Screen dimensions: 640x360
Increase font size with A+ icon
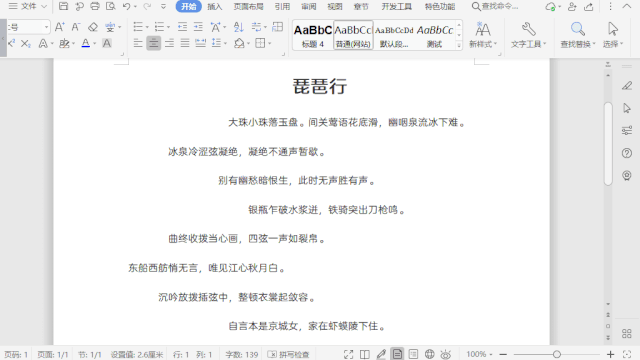[60, 27]
